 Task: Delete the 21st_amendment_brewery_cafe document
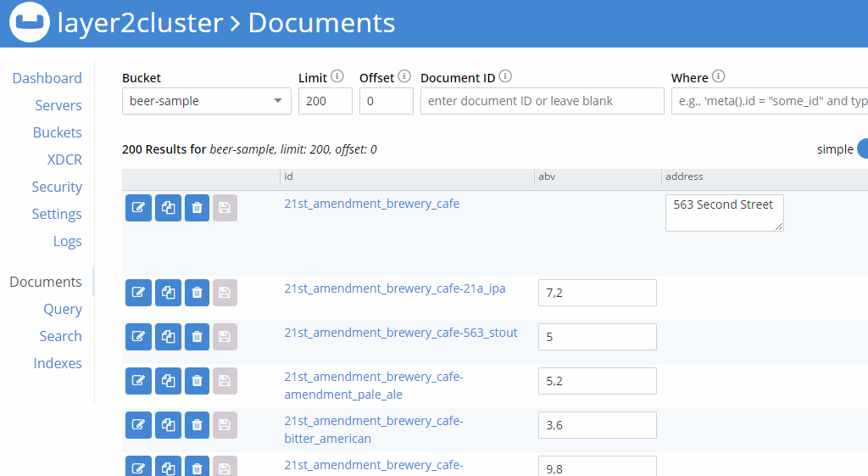pyautogui.click(x=197, y=208)
